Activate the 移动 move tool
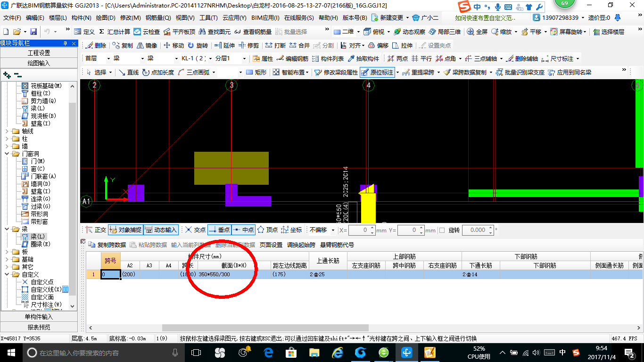 tap(173, 46)
